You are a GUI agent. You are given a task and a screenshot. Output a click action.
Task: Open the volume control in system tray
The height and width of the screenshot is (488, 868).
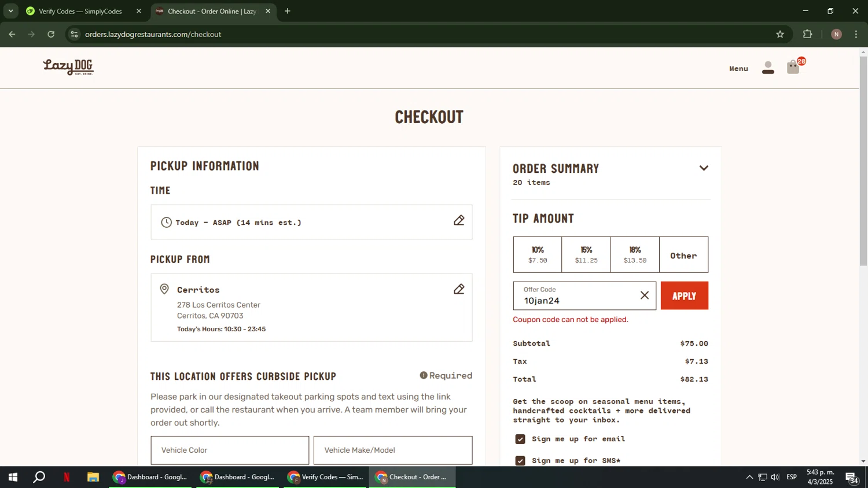[775, 477]
